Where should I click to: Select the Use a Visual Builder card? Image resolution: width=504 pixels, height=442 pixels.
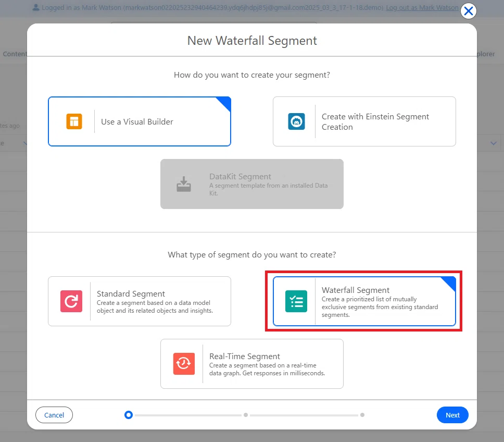(x=140, y=121)
